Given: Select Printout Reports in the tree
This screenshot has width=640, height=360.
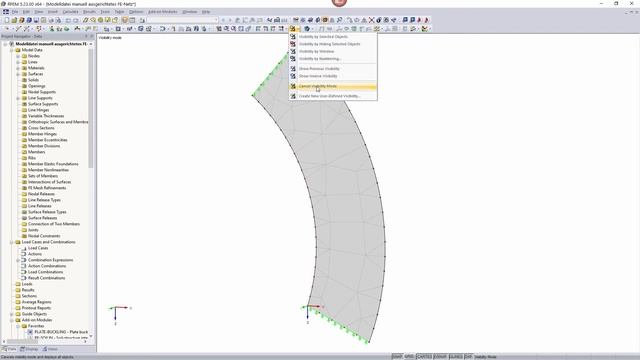Looking at the screenshot, I should (x=36, y=308).
